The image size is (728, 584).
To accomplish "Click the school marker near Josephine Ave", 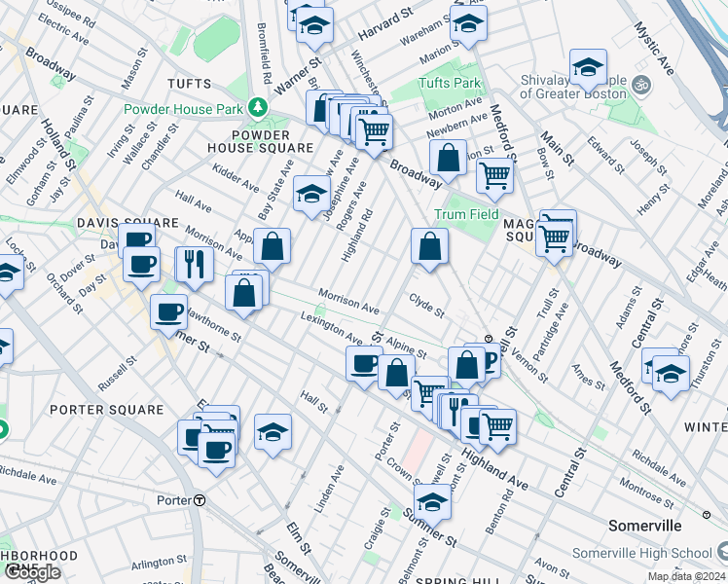I will point(312,194).
